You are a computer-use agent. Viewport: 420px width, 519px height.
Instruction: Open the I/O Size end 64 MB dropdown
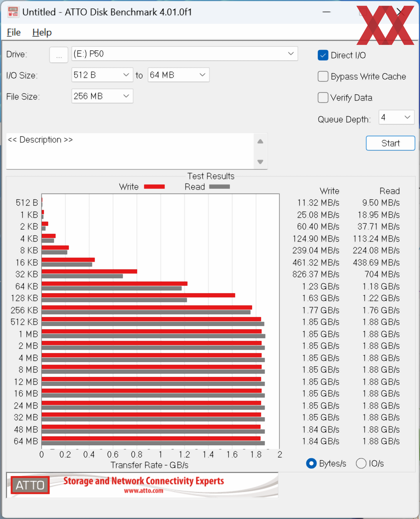[178, 75]
